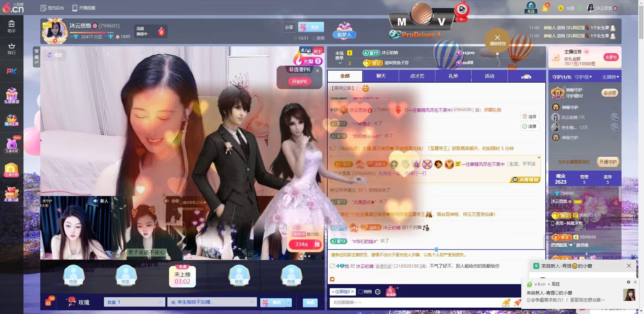Open 礼物展馆 gift gallery icon
This screenshot has width=644, height=314.
coord(11,96)
